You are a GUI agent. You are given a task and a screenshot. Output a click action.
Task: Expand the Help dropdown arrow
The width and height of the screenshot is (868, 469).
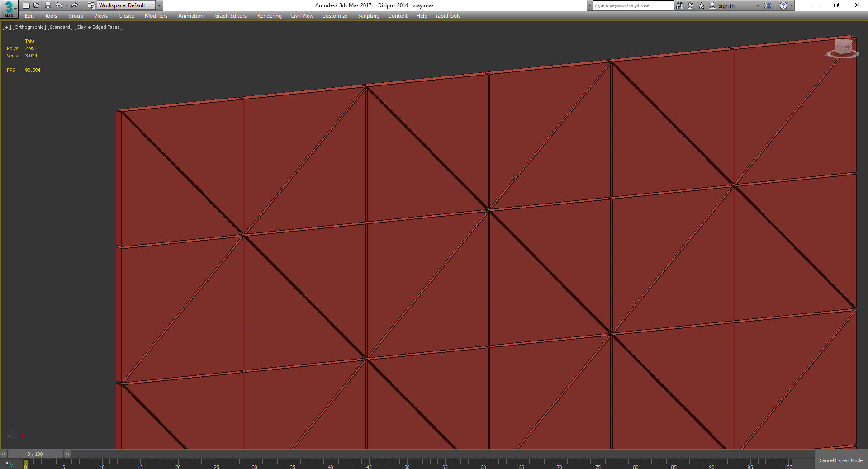(791, 6)
